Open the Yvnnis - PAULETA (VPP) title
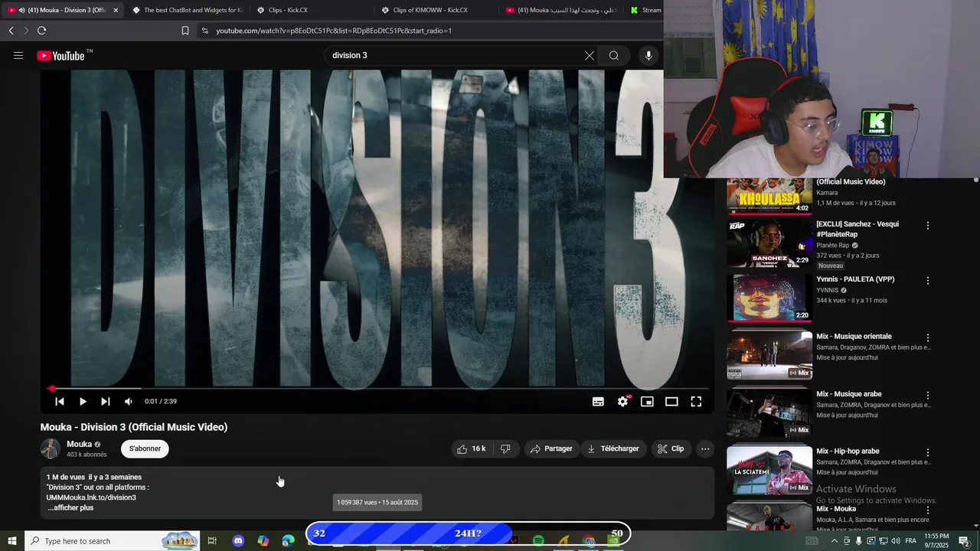This screenshot has height=551, width=980. (x=855, y=279)
